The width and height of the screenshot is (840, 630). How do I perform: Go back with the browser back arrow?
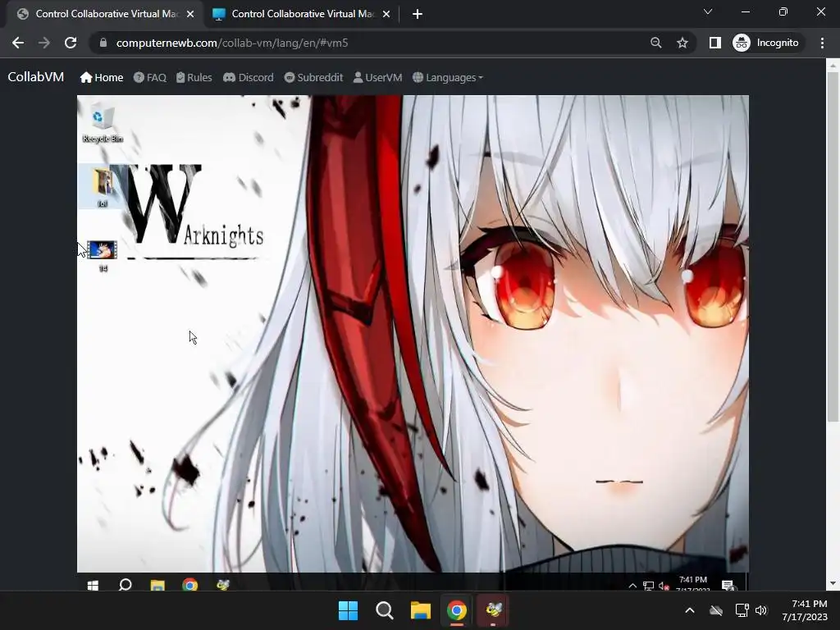(18, 43)
